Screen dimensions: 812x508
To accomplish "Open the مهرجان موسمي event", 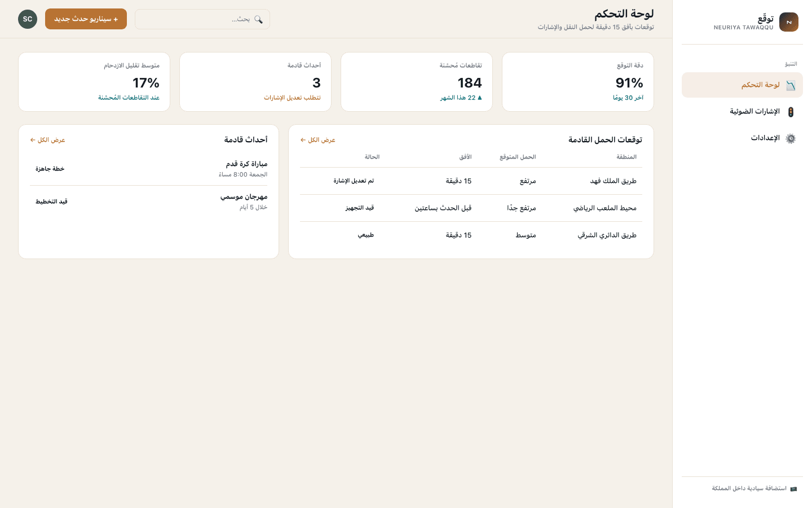I will click(148, 202).
